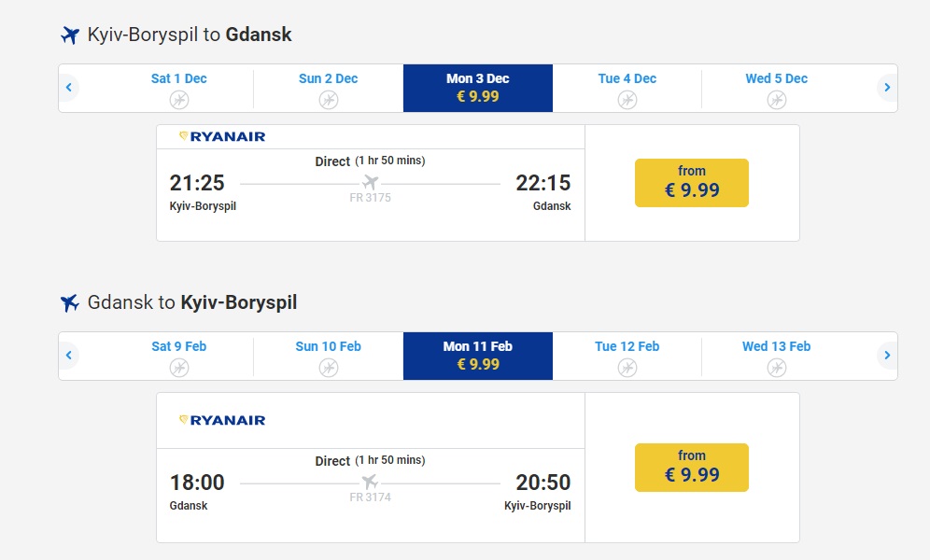
Task: Click the no-flight icon under Wed 13 Feb
Action: [777, 368]
